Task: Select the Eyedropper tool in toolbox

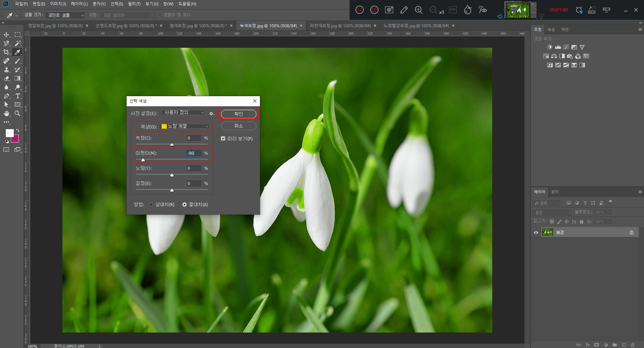Action: pyautogui.click(x=17, y=52)
